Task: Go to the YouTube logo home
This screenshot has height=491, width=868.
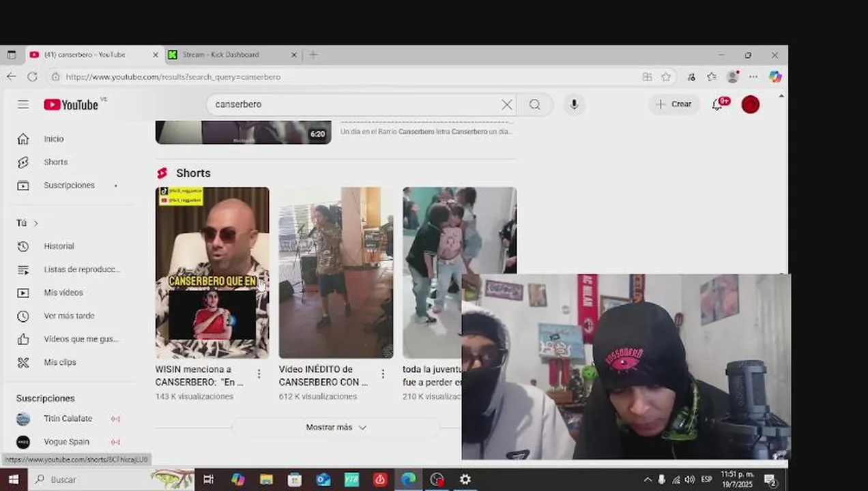Action: (71, 104)
